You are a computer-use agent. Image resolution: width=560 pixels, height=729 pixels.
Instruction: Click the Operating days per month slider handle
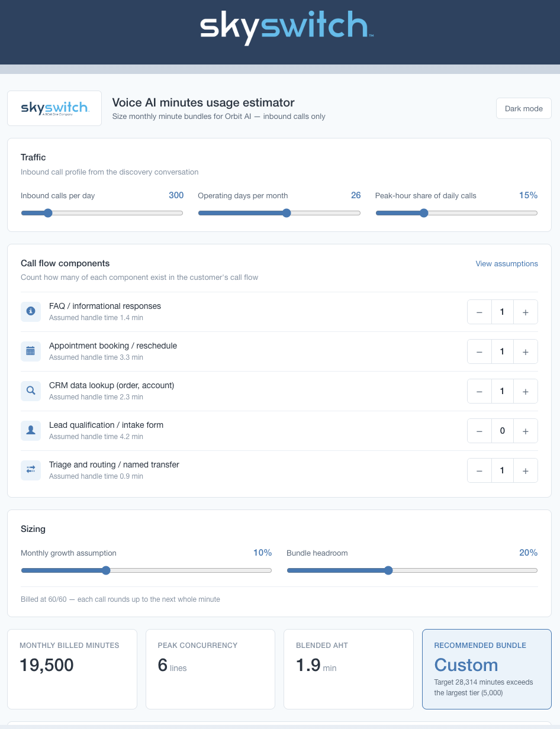[287, 213]
